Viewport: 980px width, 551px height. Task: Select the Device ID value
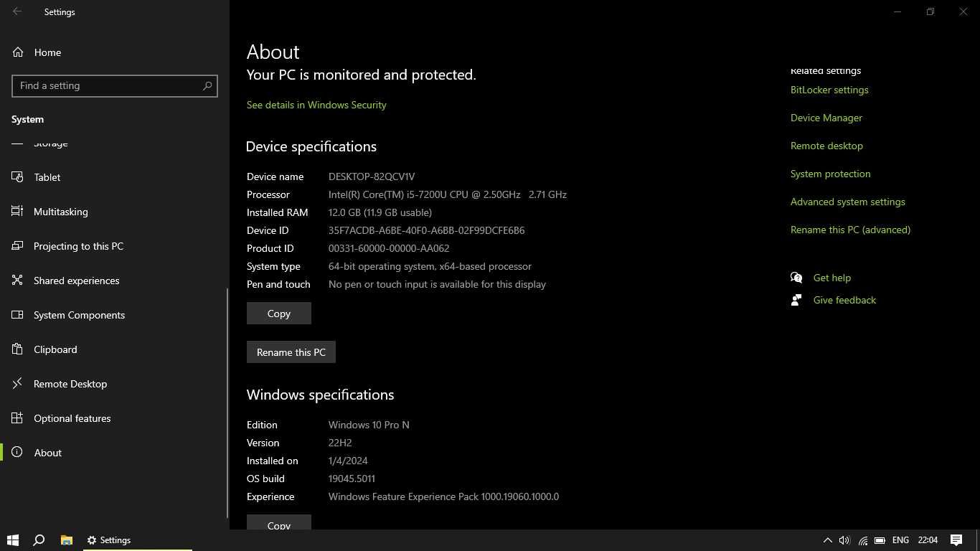tap(427, 230)
